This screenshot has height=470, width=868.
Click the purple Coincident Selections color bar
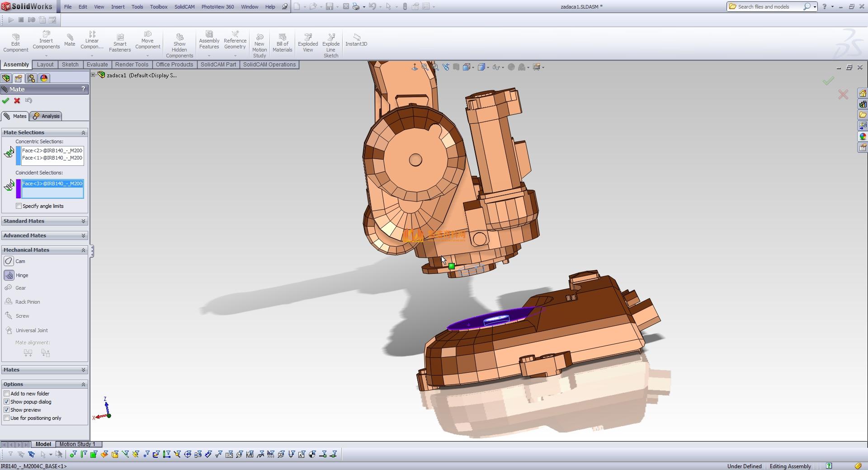[19, 189]
